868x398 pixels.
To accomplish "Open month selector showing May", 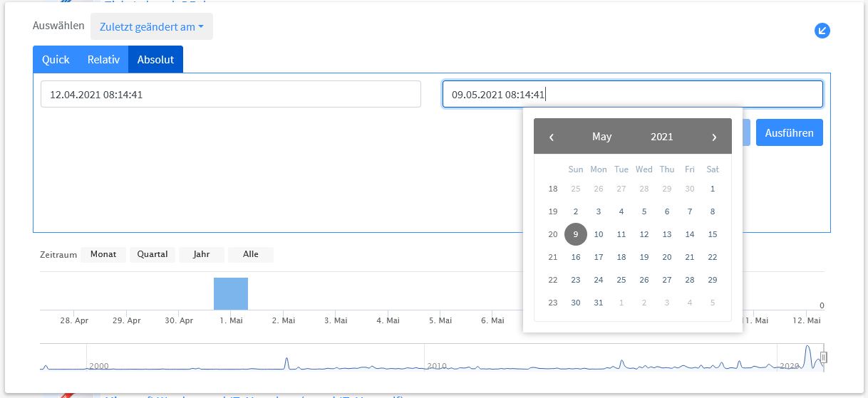I will pos(601,137).
